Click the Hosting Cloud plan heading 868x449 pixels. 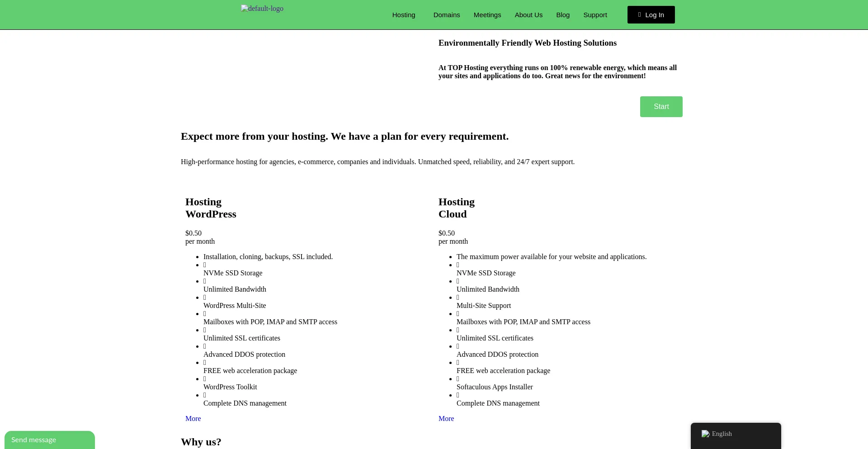[457, 208]
